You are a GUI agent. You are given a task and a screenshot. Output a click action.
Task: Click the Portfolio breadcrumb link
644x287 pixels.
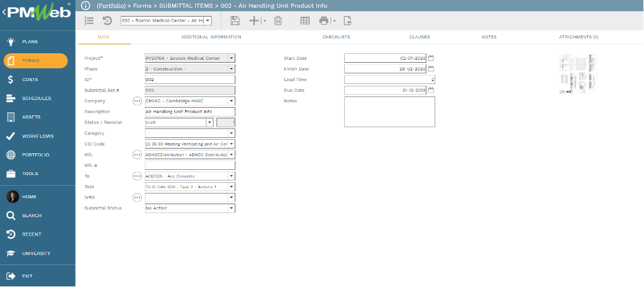point(111,6)
